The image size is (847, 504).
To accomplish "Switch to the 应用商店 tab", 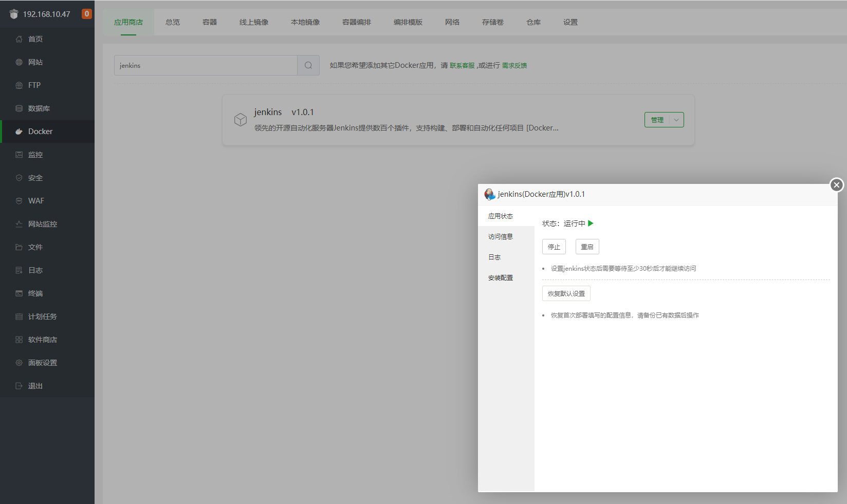I will 128,22.
